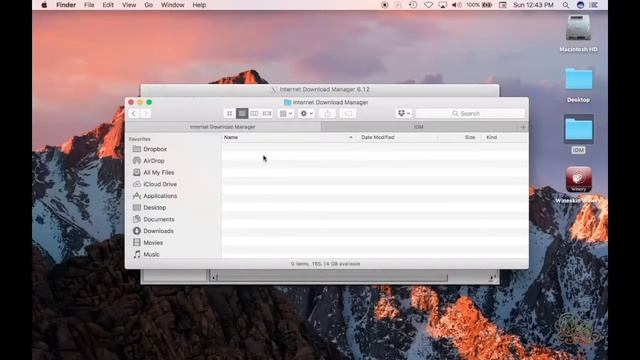Open Siri from the menu bar
Viewport: 640px width, 360px height.
pyautogui.click(x=580, y=5)
